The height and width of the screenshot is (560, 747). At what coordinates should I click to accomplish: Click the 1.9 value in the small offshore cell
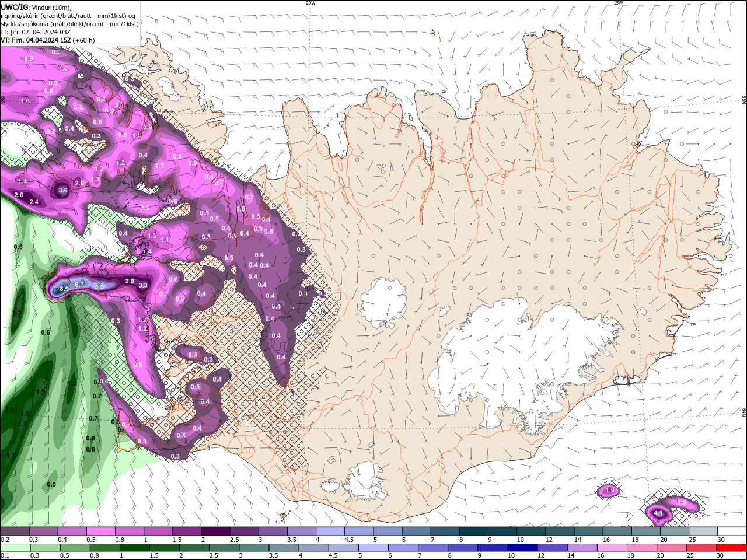[610, 491]
